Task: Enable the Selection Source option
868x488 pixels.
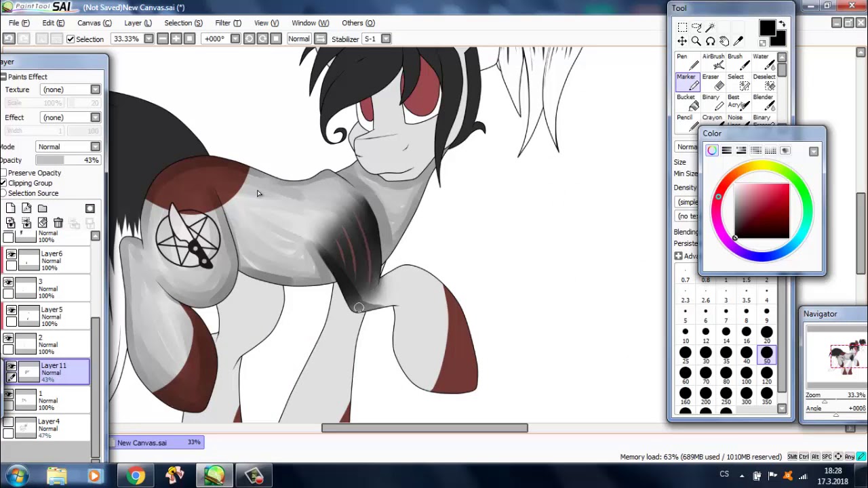Action: 3,193
